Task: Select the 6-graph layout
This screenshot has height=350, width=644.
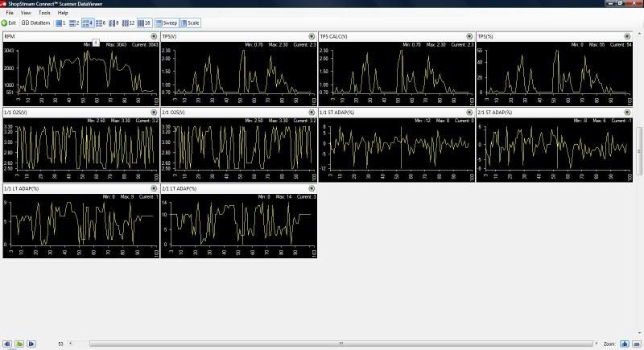Action: (x=100, y=23)
